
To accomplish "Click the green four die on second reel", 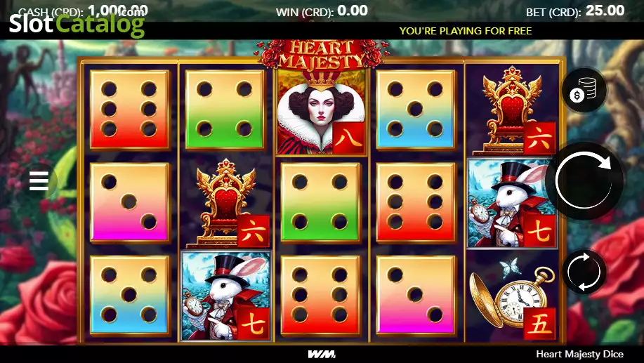I will click(225, 110).
